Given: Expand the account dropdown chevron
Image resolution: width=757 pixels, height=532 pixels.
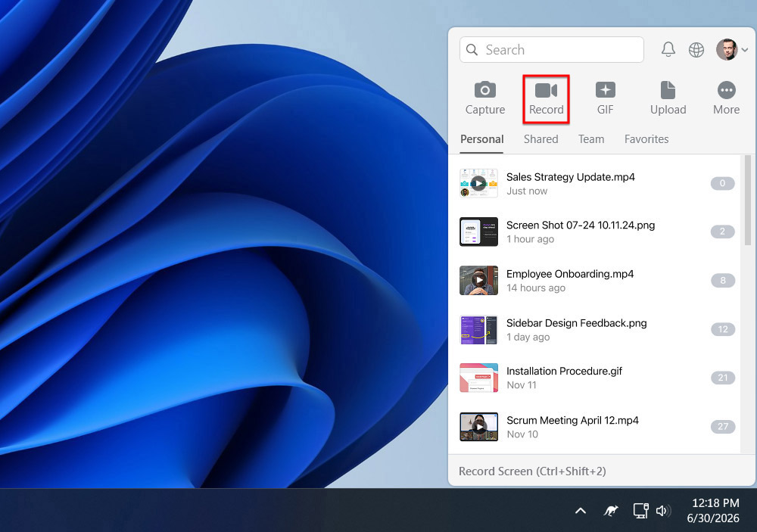Looking at the screenshot, I should click(745, 50).
